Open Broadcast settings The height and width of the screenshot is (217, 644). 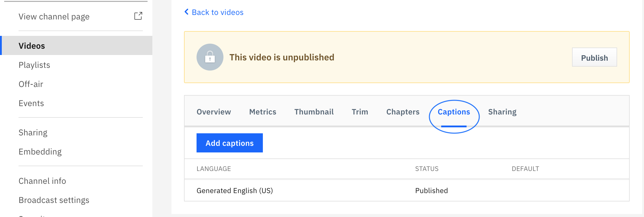coord(54,200)
